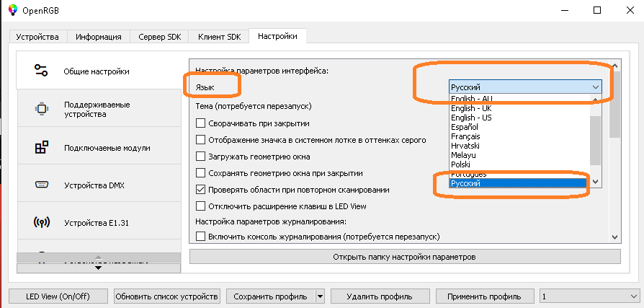This screenshot has width=644, height=308.
Task: Enable Сохранять геометрию окна при закрытии checkbox
Action: (200, 173)
